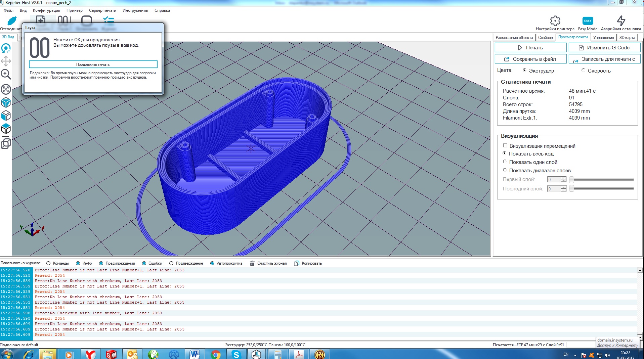Screen dimensions: 644x359
Task: Enable the travel moves visualization checkbox
Action: coord(505,146)
